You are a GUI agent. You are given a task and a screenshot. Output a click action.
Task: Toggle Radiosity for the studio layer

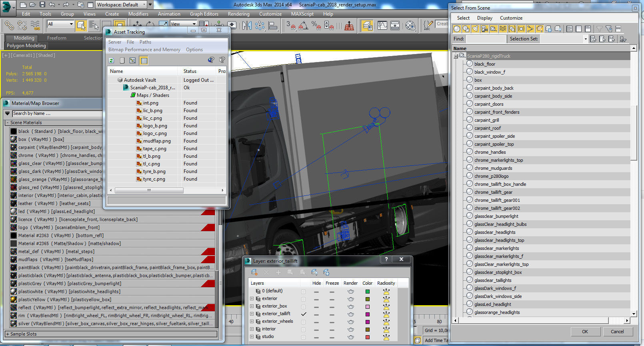(x=386, y=337)
